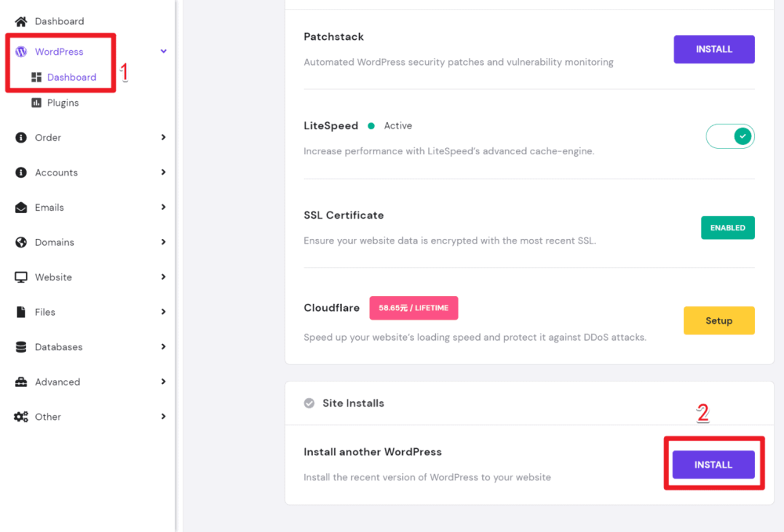Click the Website monitor icon

[x=21, y=277]
